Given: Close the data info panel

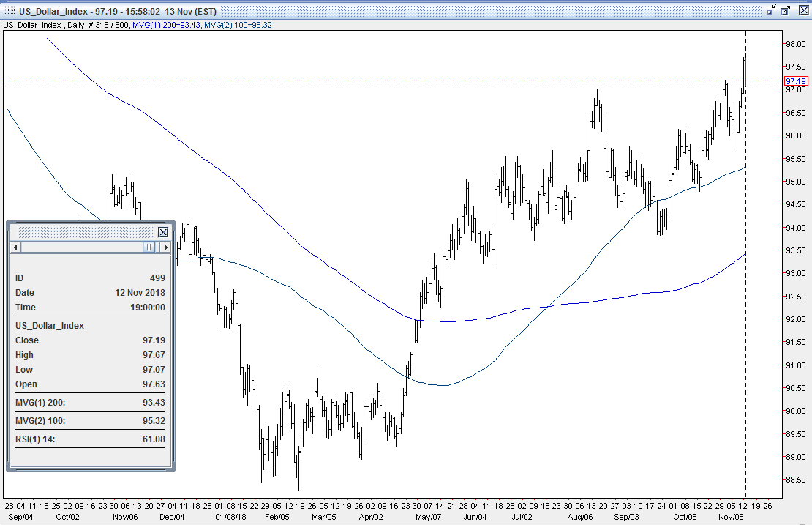Looking at the screenshot, I should coord(162,231).
